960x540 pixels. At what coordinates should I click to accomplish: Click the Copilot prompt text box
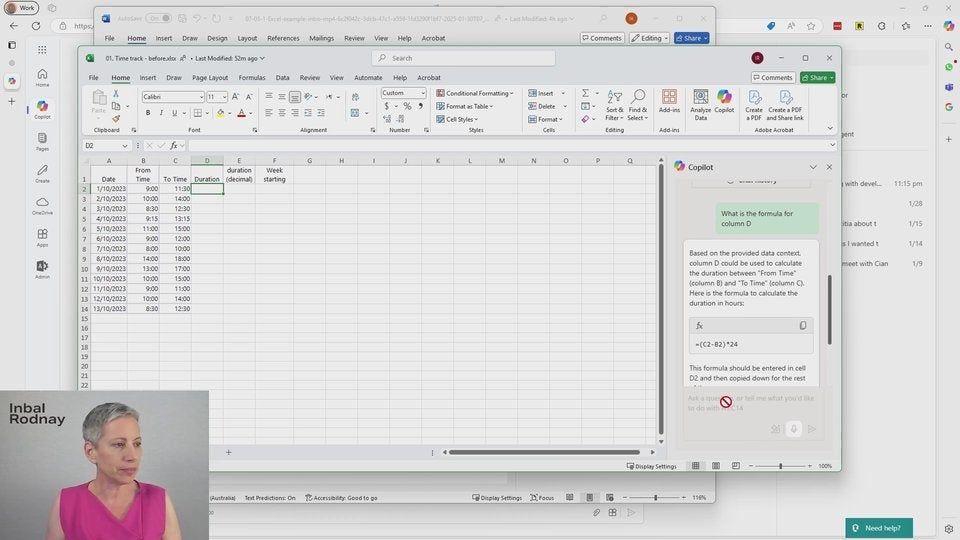751,403
